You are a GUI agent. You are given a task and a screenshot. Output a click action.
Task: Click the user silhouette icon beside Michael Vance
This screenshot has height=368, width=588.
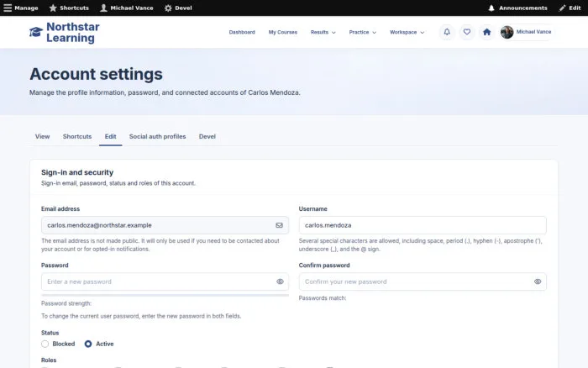(104, 8)
